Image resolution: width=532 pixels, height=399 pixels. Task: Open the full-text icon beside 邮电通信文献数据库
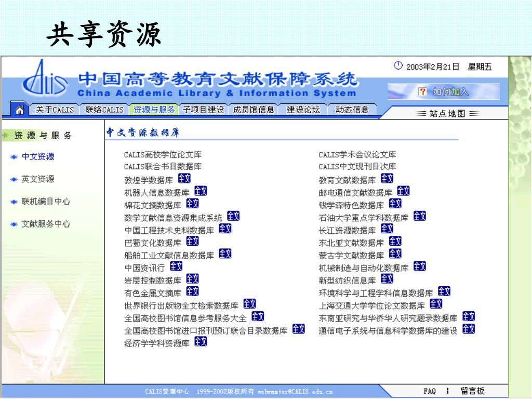click(x=403, y=191)
